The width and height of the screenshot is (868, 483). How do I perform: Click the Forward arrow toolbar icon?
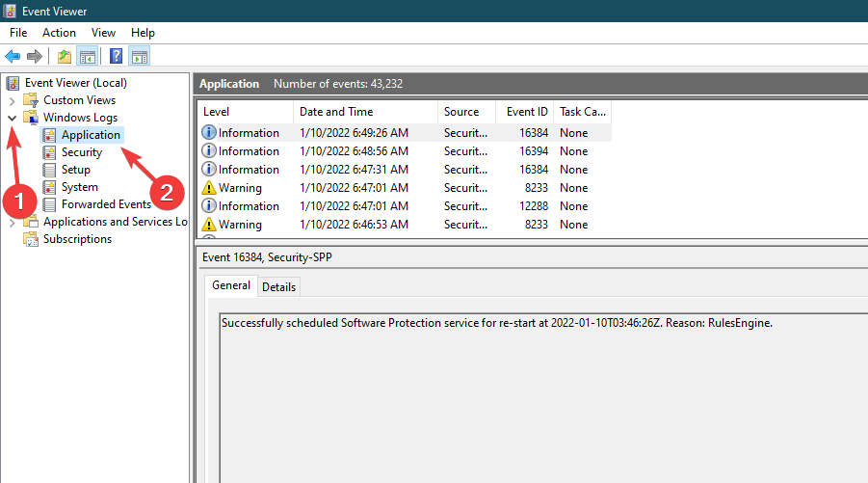(x=35, y=56)
